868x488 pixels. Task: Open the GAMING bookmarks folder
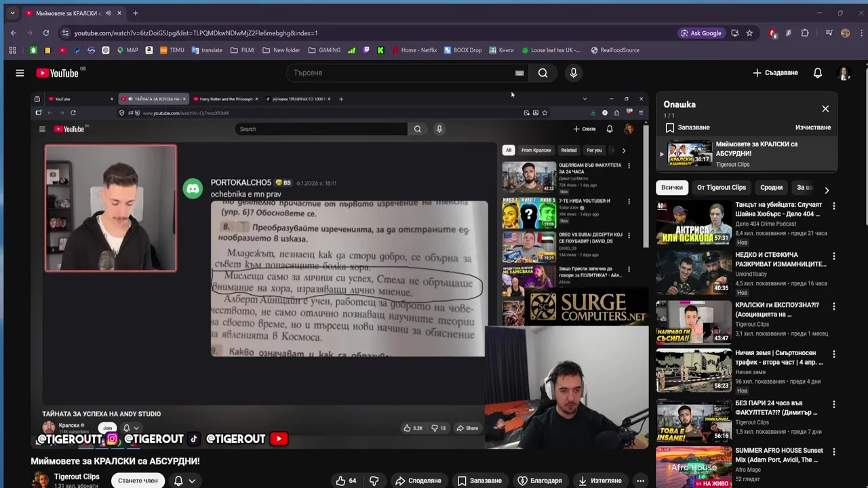pos(324,50)
